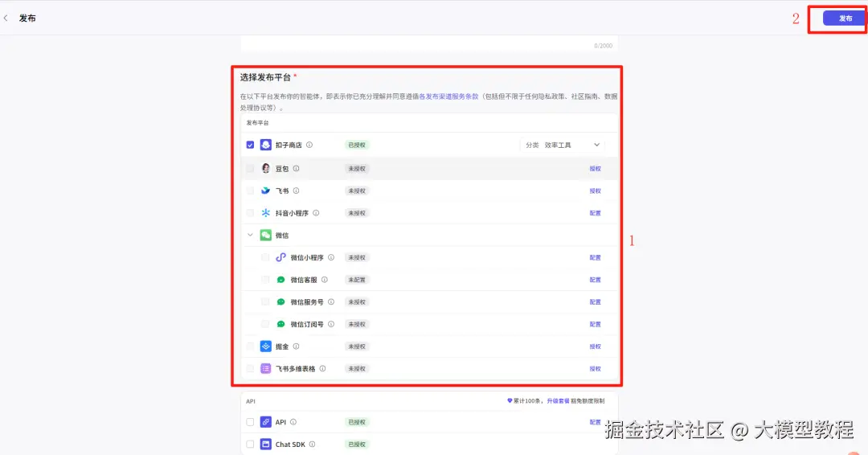Click the 飞书 bird icon
868x455 pixels.
[x=266, y=191]
